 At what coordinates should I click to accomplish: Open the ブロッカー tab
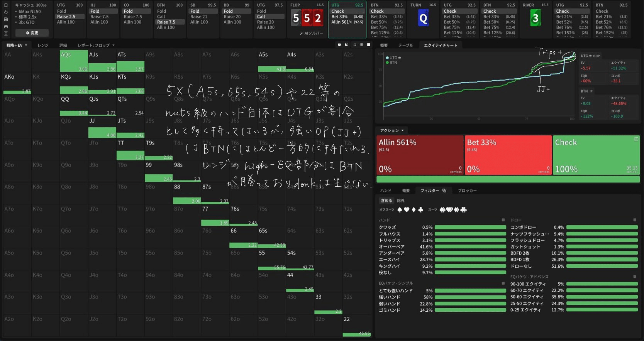467,191
